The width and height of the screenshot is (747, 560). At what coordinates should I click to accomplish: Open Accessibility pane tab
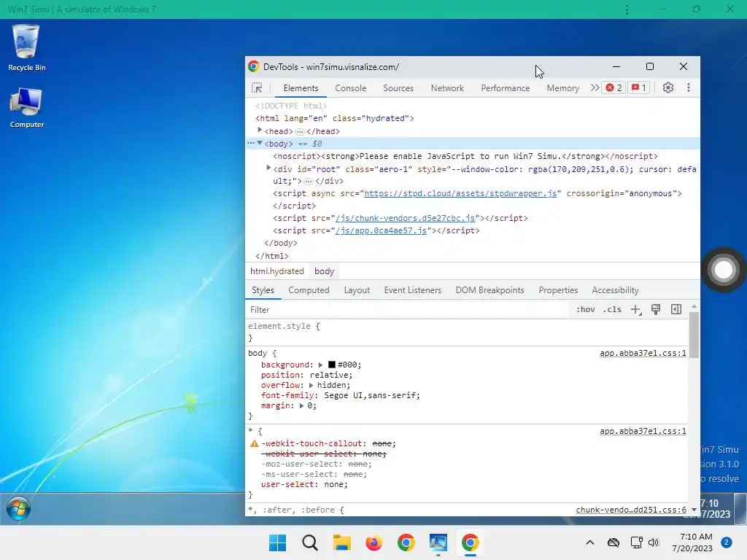click(x=615, y=290)
